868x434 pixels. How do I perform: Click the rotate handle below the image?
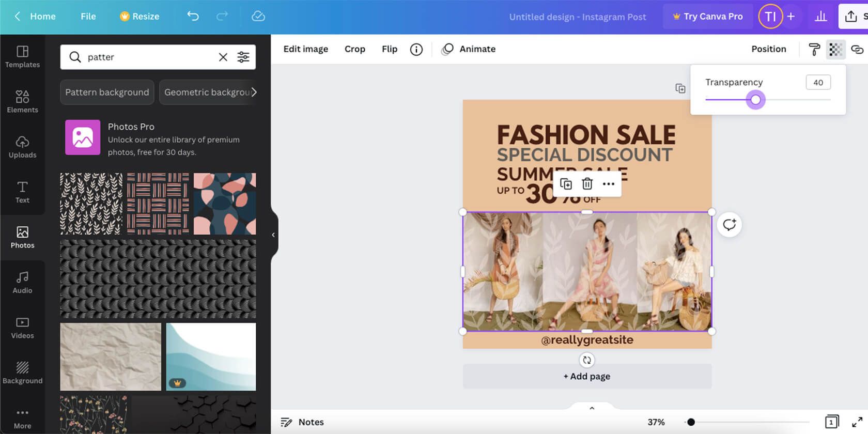pos(587,360)
